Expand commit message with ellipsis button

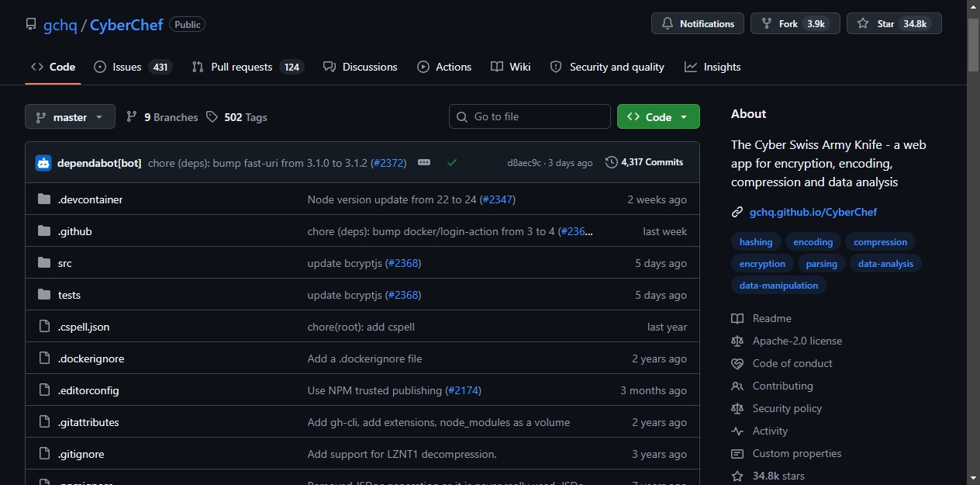click(424, 162)
